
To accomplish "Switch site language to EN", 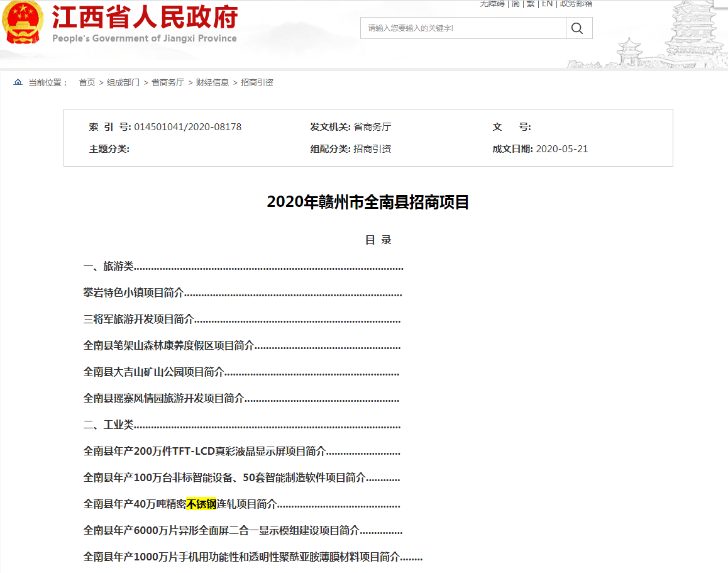I will pyautogui.click(x=547, y=4).
